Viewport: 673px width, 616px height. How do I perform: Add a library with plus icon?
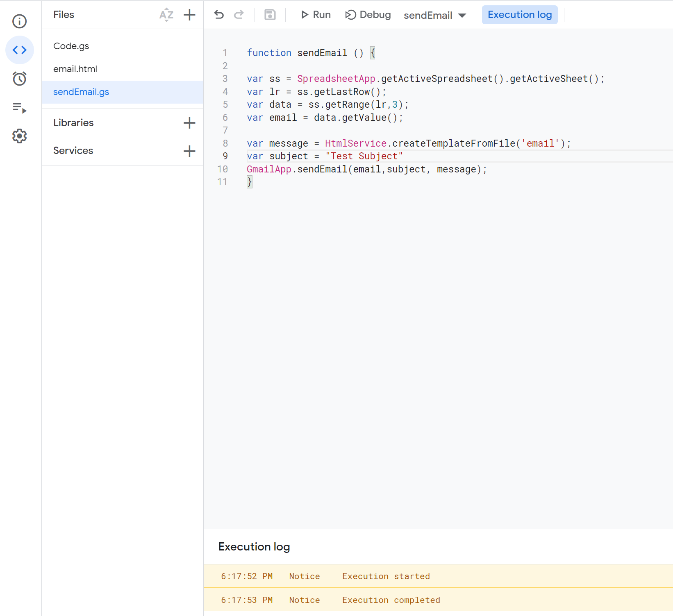[189, 123]
